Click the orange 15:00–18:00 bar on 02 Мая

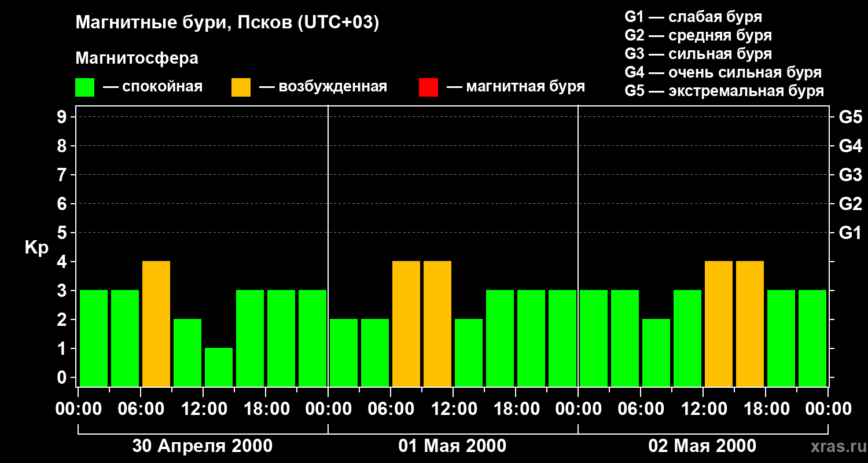tap(750, 324)
